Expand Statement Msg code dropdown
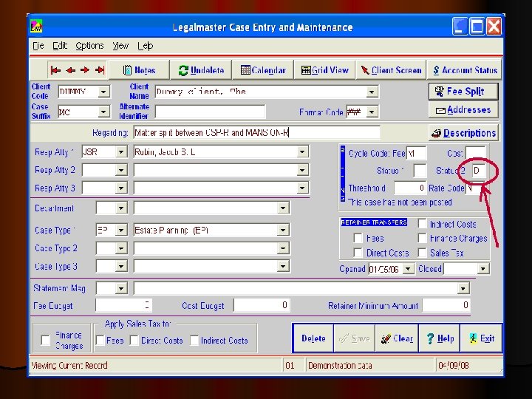 point(121,288)
